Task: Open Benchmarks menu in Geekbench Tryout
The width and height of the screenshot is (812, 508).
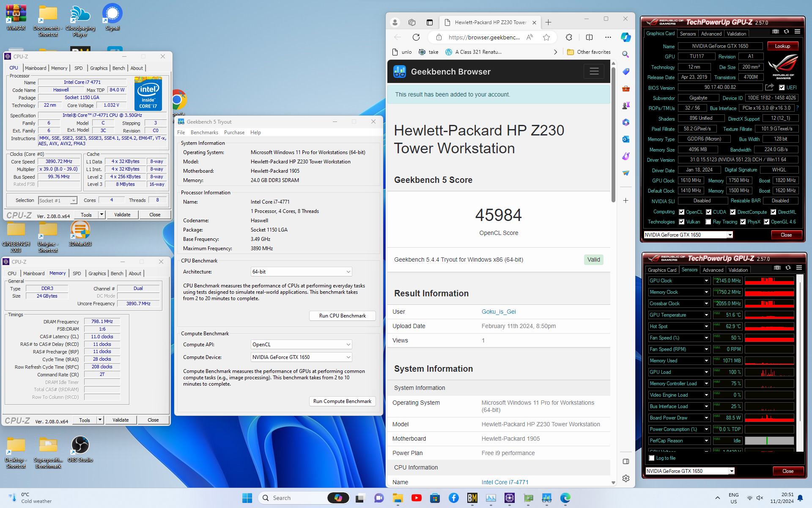Action: pos(204,133)
